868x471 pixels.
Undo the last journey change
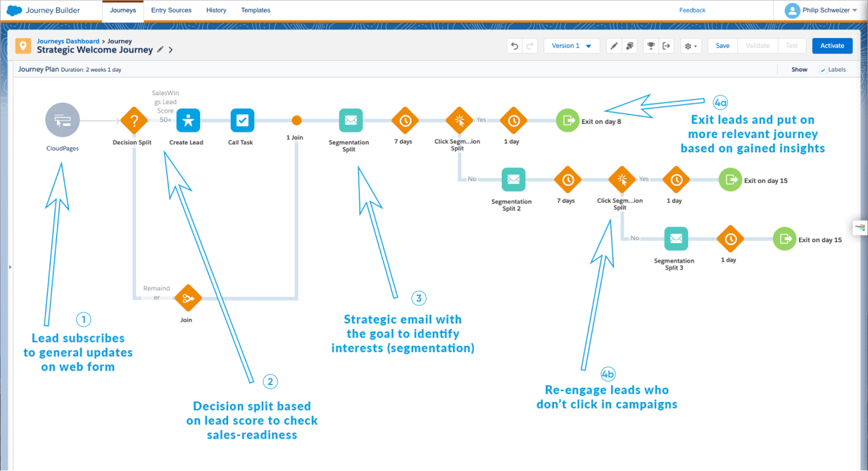tap(515, 46)
